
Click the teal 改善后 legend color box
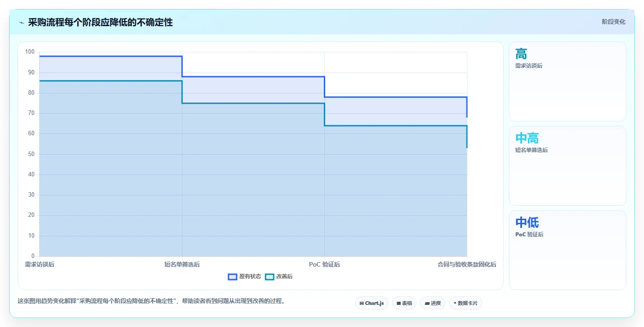pos(270,276)
